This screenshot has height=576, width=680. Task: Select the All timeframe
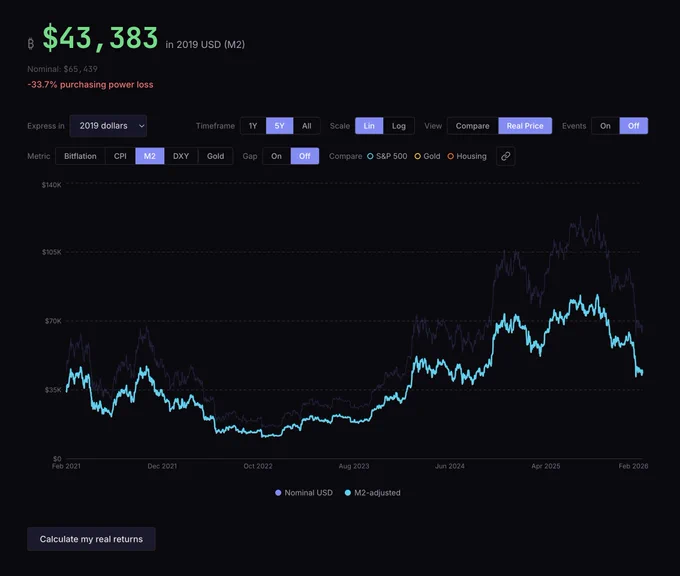[x=307, y=126]
